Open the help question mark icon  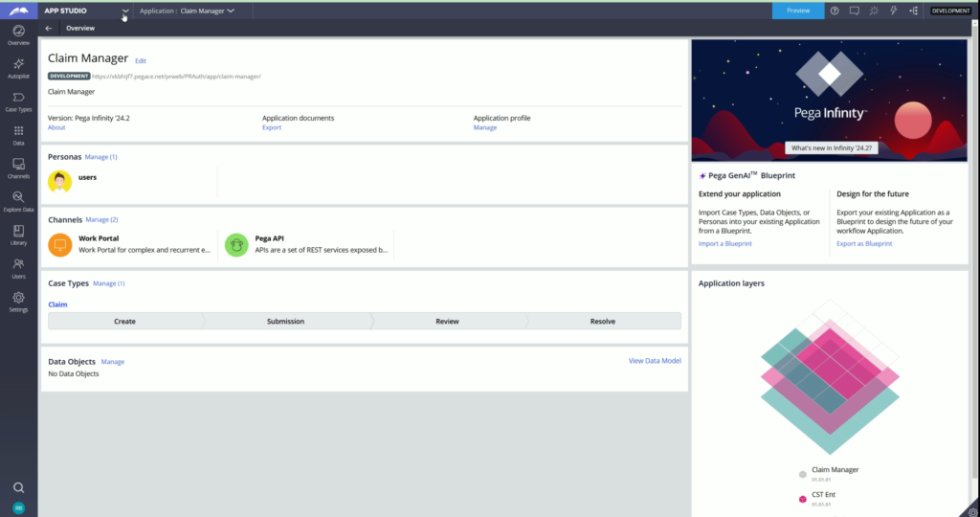835,11
